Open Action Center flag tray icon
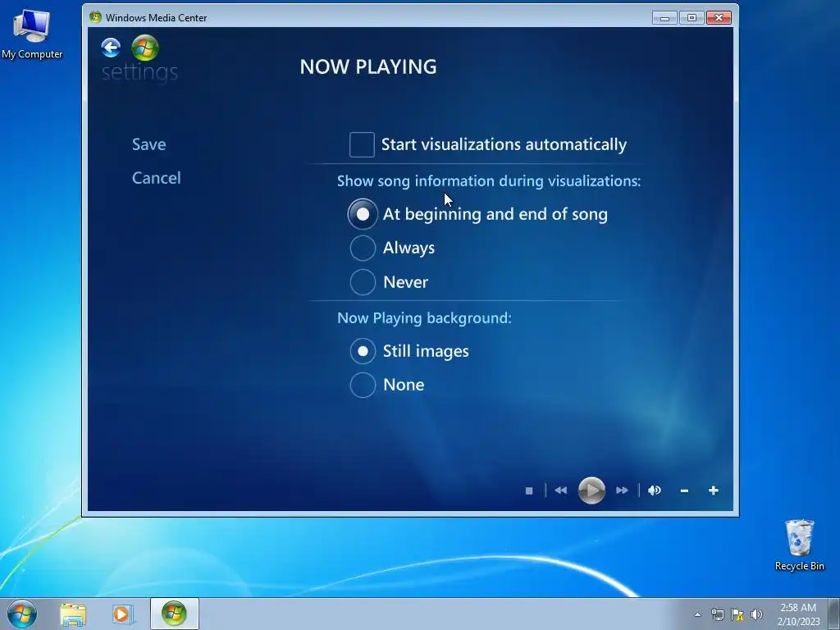The height and width of the screenshot is (630, 840). click(x=737, y=614)
